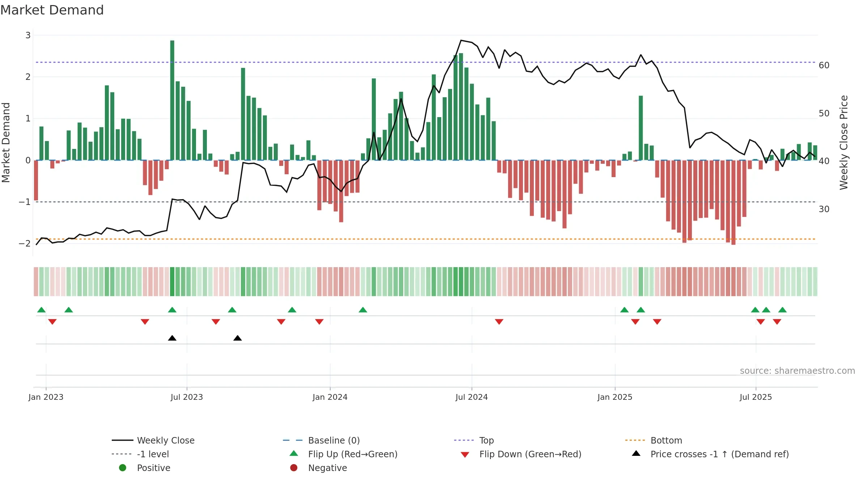Click the Market Demand chart title
This screenshot has width=868, height=488.
[x=52, y=10]
